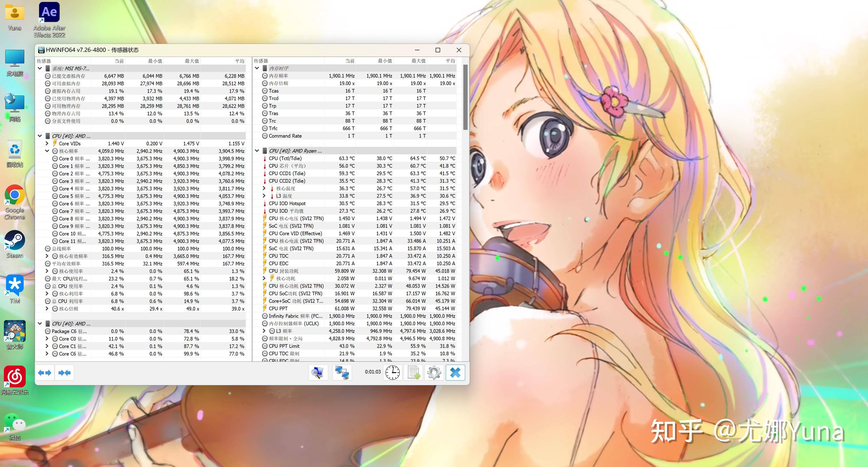Collapse the 核心频率 row
This screenshot has width=868, height=467.
pos(47,151)
